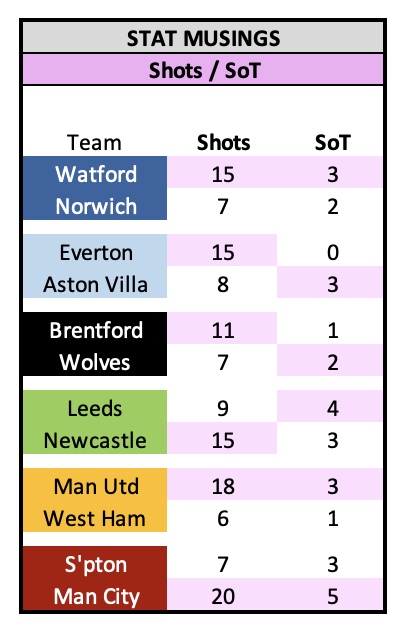The width and height of the screenshot is (408, 627).
Task: Click the S'pton team cell
Action: tap(95, 562)
